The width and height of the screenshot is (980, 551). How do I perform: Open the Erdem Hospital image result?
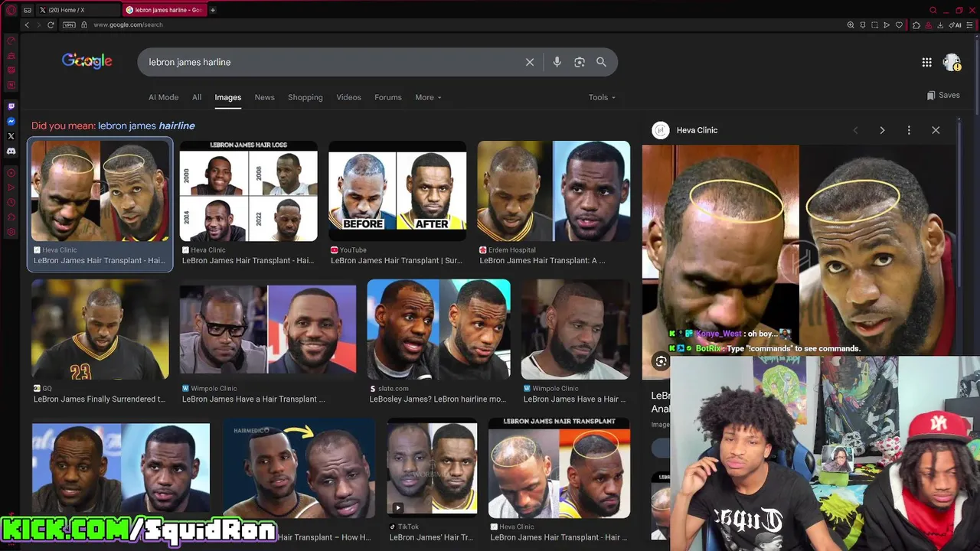[x=554, y=191]
